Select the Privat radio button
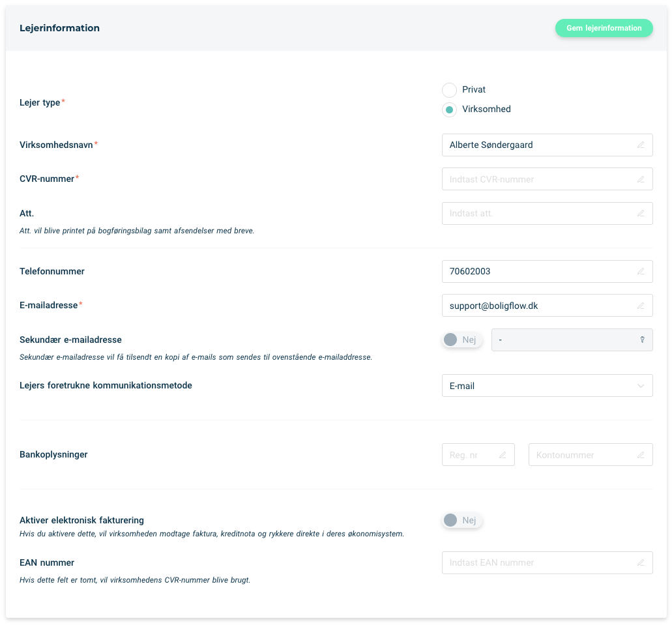This screenshot has height=625, width=672. click(x=449, y=90)
